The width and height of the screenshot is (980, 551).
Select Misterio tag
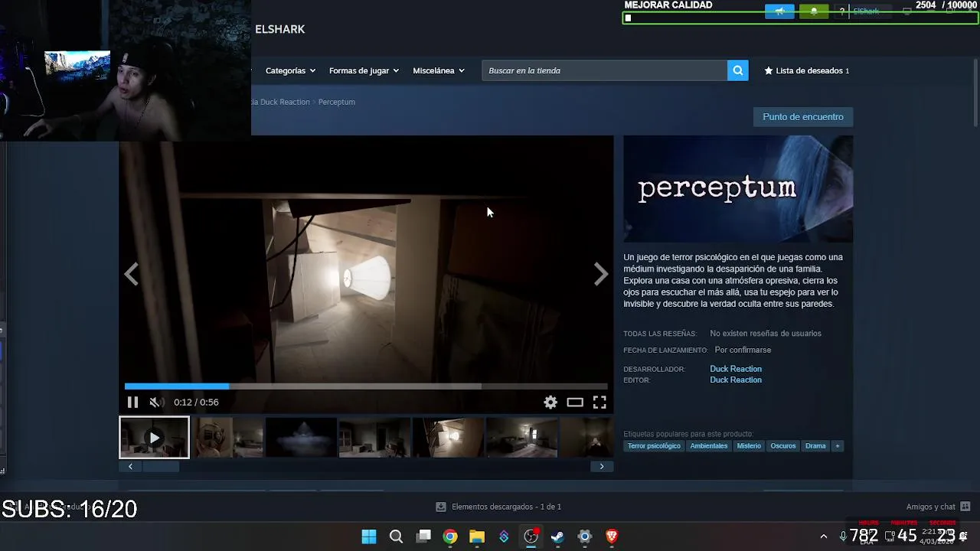click(749, 446)
